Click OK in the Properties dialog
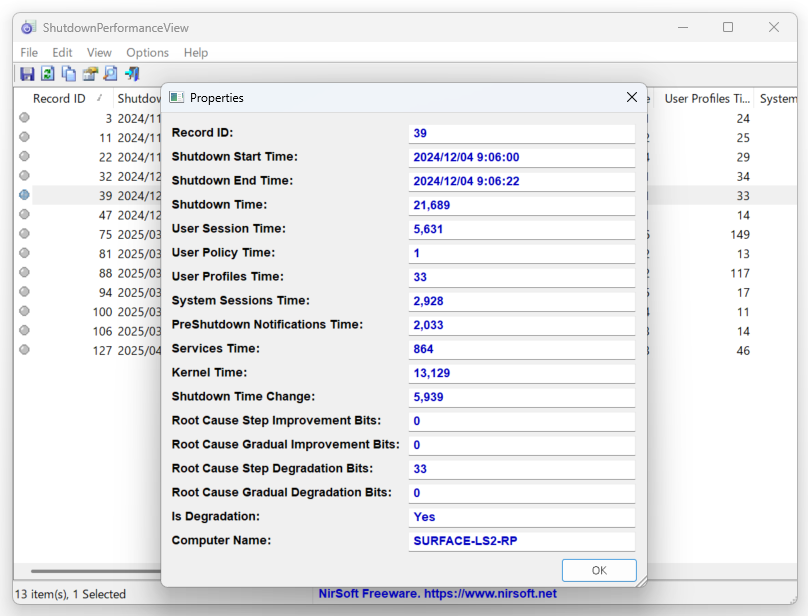The width and height of the screenshot is (808, 616). pyautogui.click(x=599, y=570)
